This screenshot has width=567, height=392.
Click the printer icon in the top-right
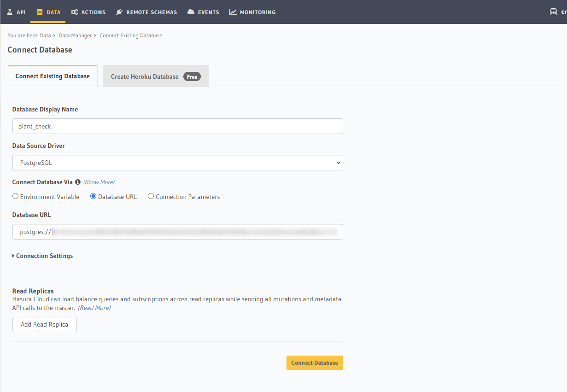pos(553,12)
